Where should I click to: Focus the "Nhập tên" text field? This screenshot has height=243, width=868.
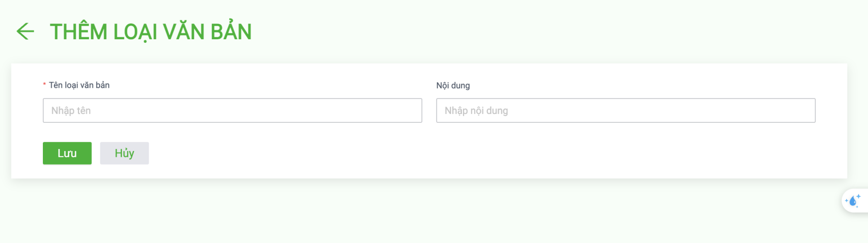point(233,110)
